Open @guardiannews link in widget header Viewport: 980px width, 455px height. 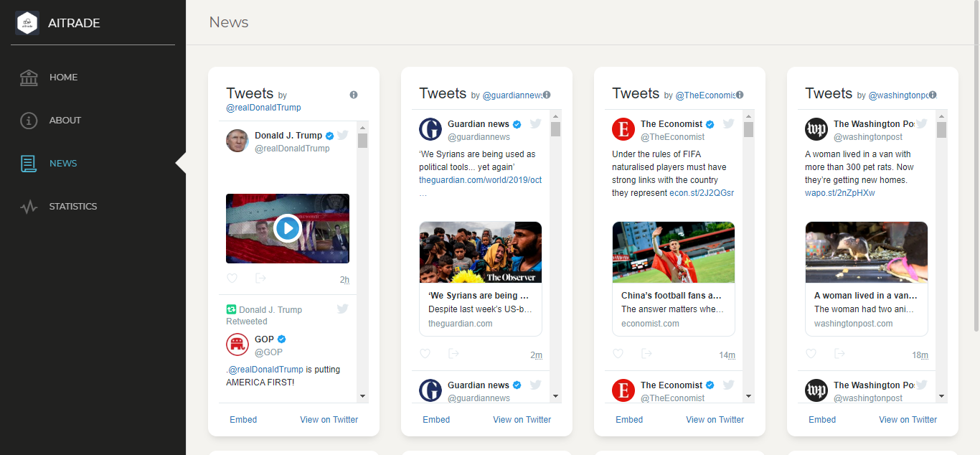click(512, 95)
